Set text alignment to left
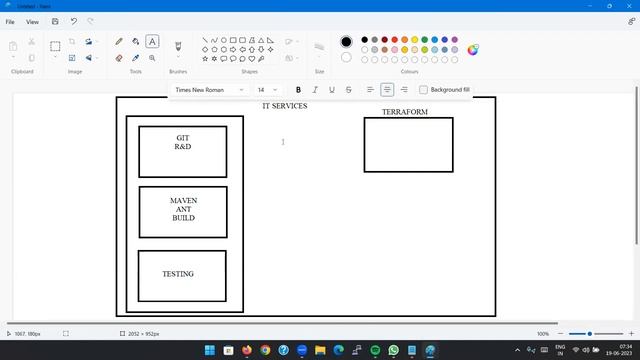Image resolution: width=640 pixels, height=360 pixels. click(370, 90)
